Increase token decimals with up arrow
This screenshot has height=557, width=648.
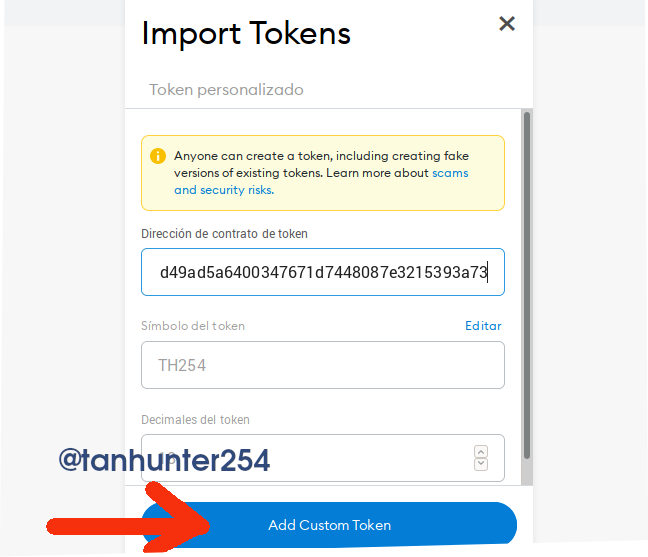coord(481,452)
